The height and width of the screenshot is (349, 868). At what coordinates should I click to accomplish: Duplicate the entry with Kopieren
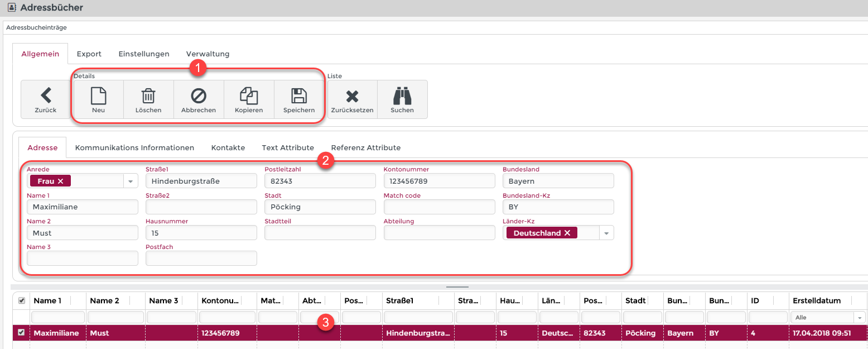pyautogui.click(x=249, y=99)
